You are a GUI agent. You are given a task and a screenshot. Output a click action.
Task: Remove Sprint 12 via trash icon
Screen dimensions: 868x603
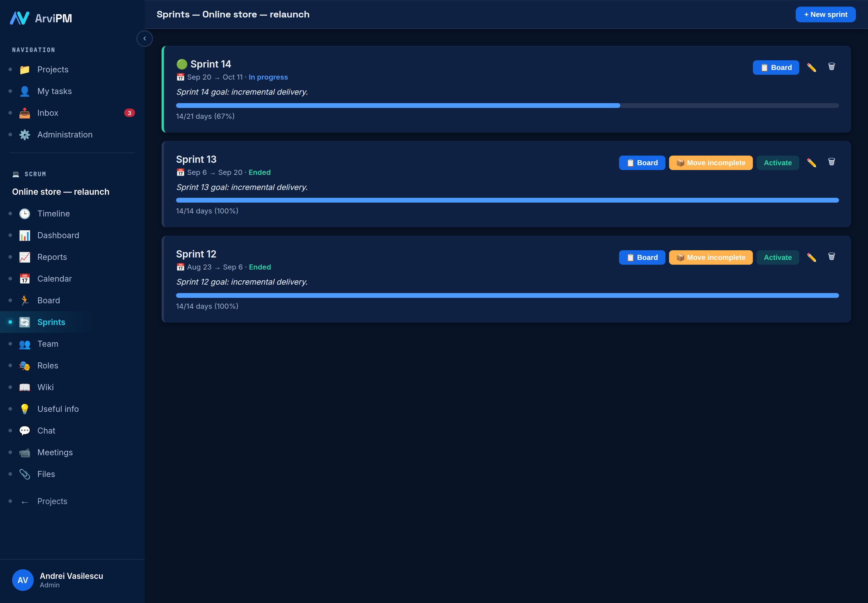pos(831,257)
